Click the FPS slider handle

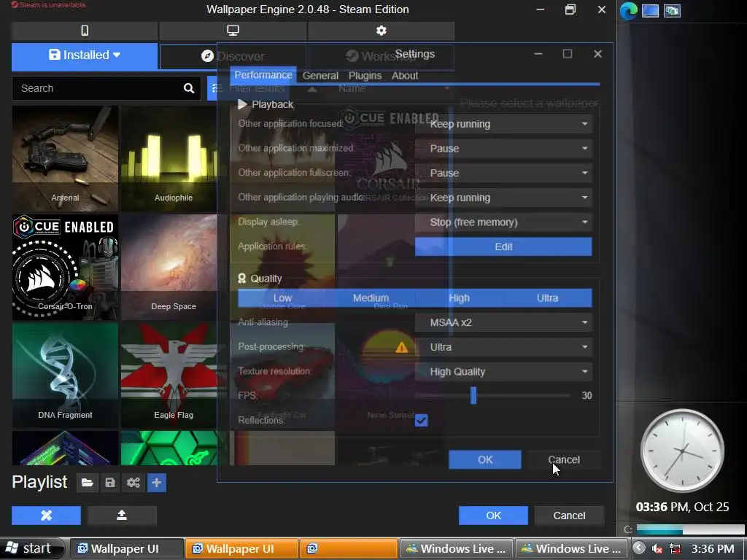(473, 395)
